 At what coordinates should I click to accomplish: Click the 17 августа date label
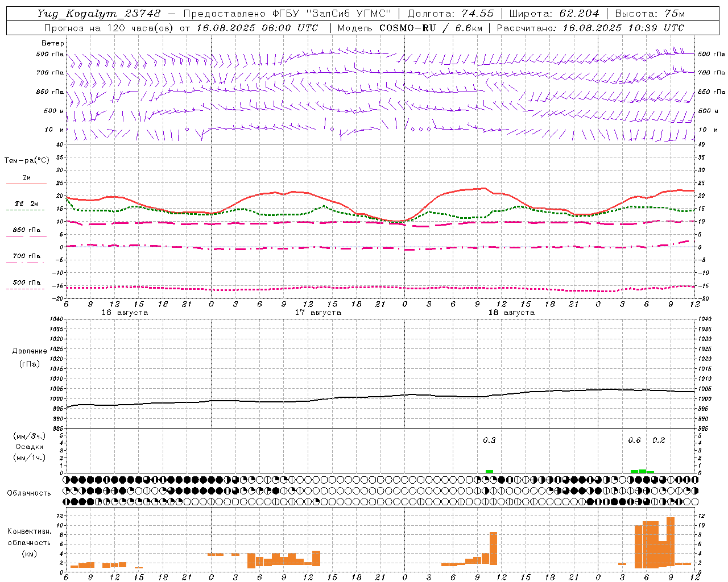click(x=318, y=313)
